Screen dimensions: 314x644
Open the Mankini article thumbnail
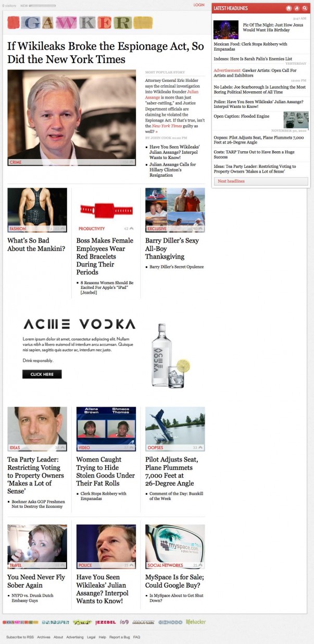(x=37, y=210)
